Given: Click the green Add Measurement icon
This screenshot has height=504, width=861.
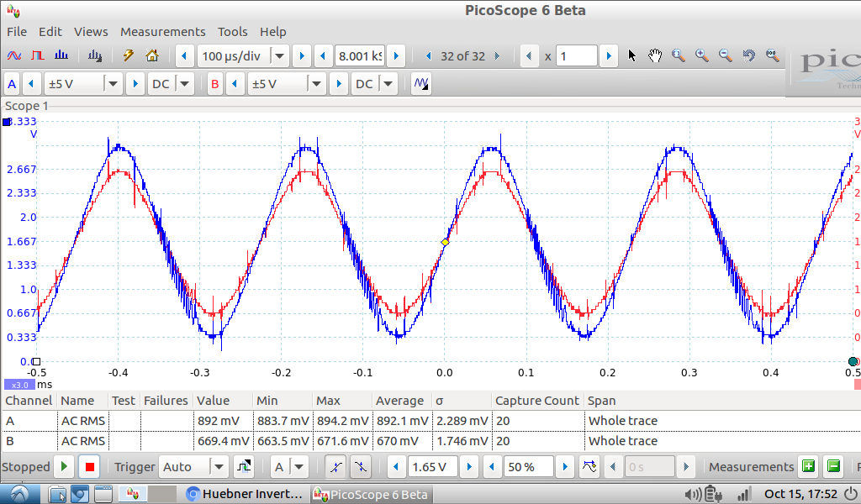Looking at the screenshot, I should tap(808, 466).
